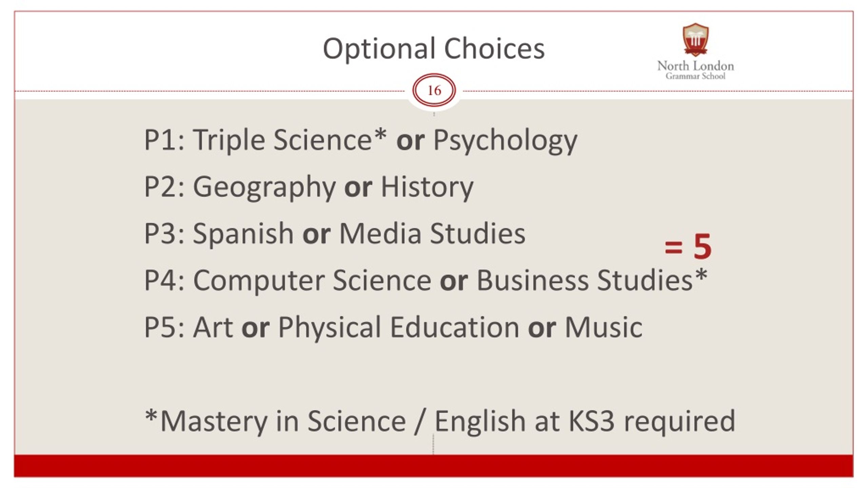Select the 'P2: Geography or History' line

[x=309, y=187]
